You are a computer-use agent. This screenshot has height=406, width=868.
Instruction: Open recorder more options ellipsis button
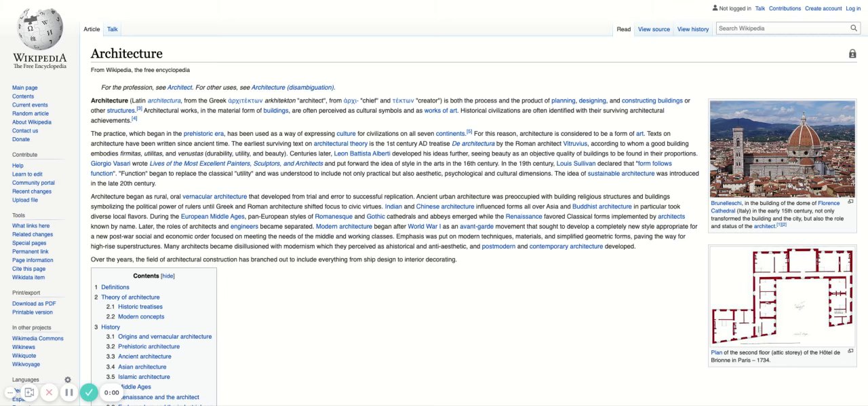[x=9, y=392]
